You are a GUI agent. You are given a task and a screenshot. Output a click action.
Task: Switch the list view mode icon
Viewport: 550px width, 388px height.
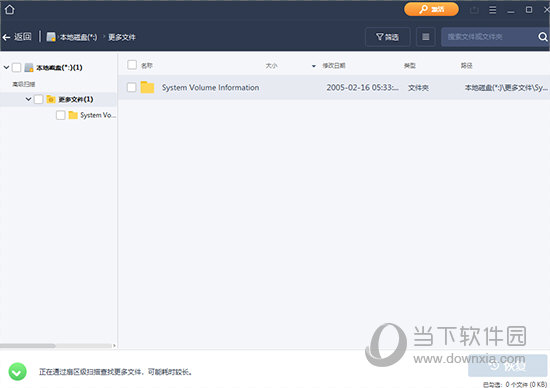[x=425, y=36]
